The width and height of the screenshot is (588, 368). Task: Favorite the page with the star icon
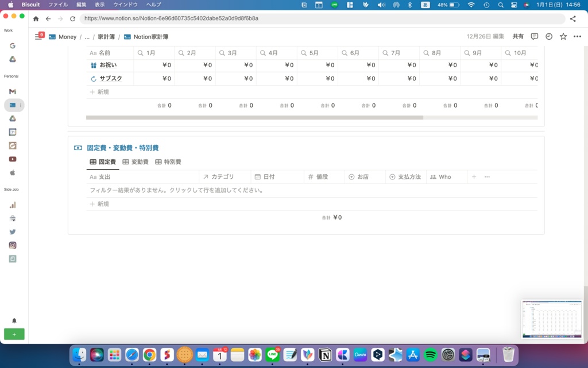[x=563, y=36]
